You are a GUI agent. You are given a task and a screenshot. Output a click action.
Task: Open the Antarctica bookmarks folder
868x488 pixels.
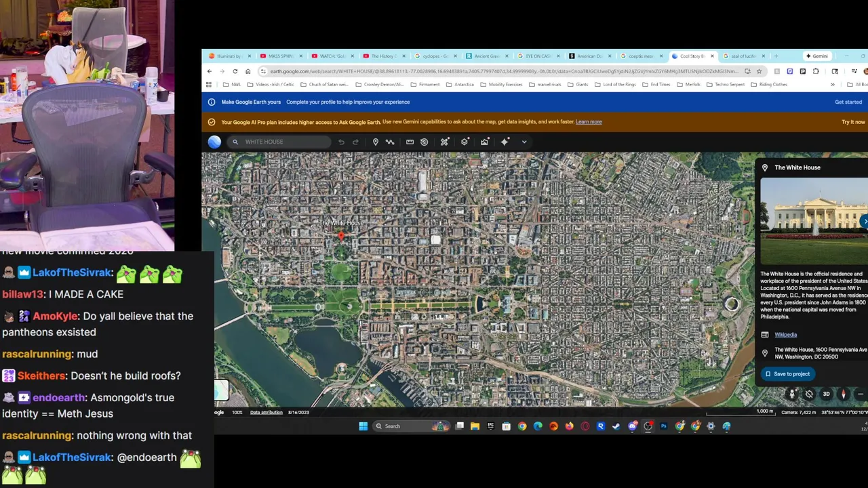pos(460,85)
